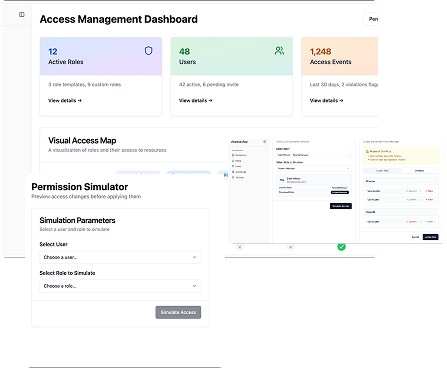Open View details under Users
Image resolution: width=447 pixels, height=368 pixels.
coord(195,100)
